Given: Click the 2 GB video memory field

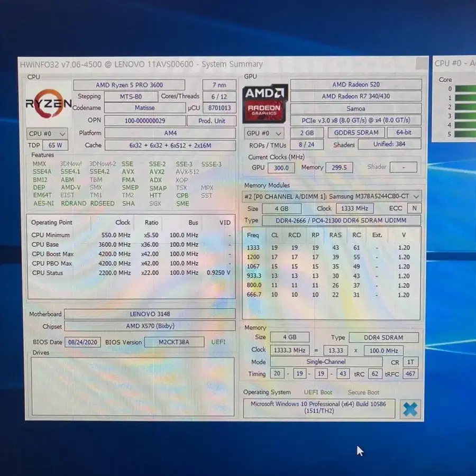Looking at the screenshot, I should click(x=307, y=133).
